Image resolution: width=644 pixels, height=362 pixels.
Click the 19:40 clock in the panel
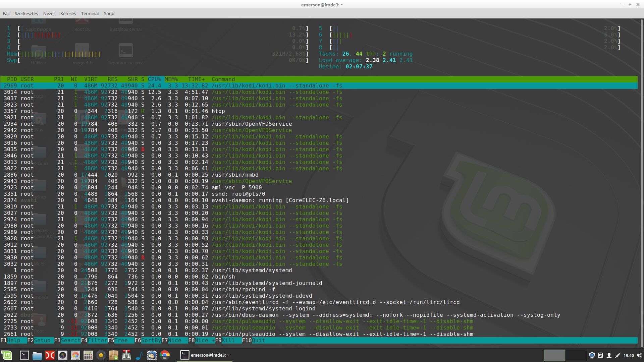coord(629,355)
